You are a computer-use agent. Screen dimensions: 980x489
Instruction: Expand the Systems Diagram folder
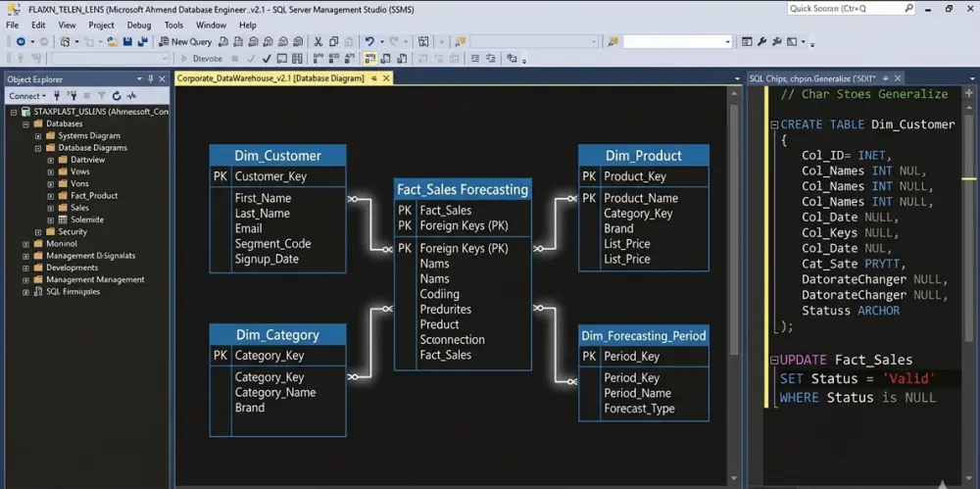(x=38, y=135)
